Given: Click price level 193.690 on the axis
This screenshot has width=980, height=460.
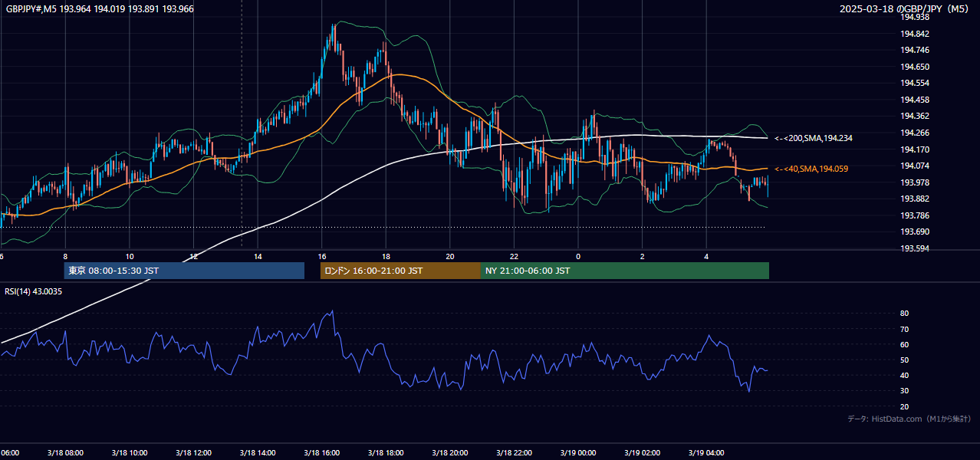Looking at the screenshot, I should (914, 232).
